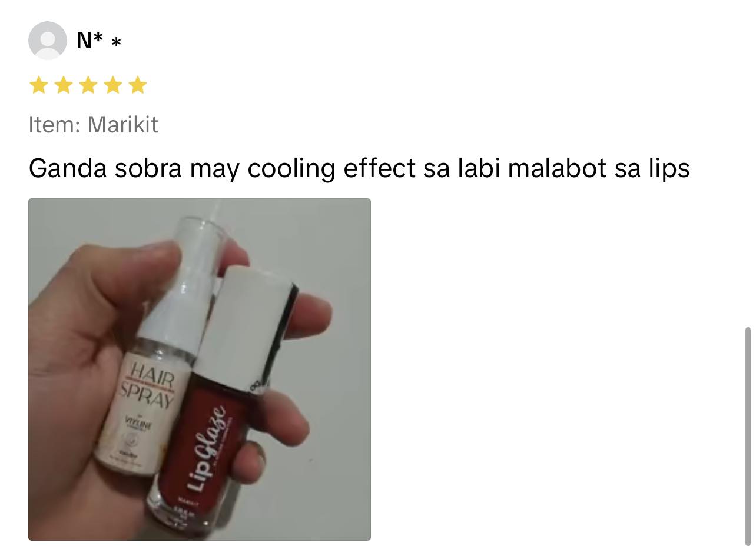Select the second yellow rating star
This screenshot has height=559, width=756.
[63, 85]
